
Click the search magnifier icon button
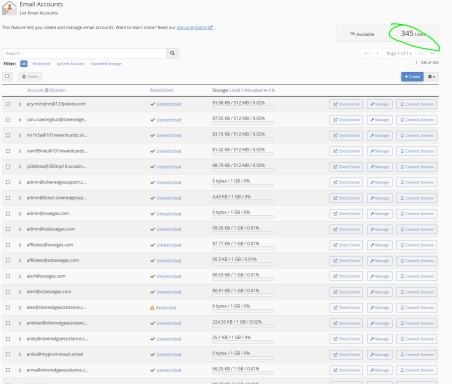pyautogui.click(x=172, y=53)
